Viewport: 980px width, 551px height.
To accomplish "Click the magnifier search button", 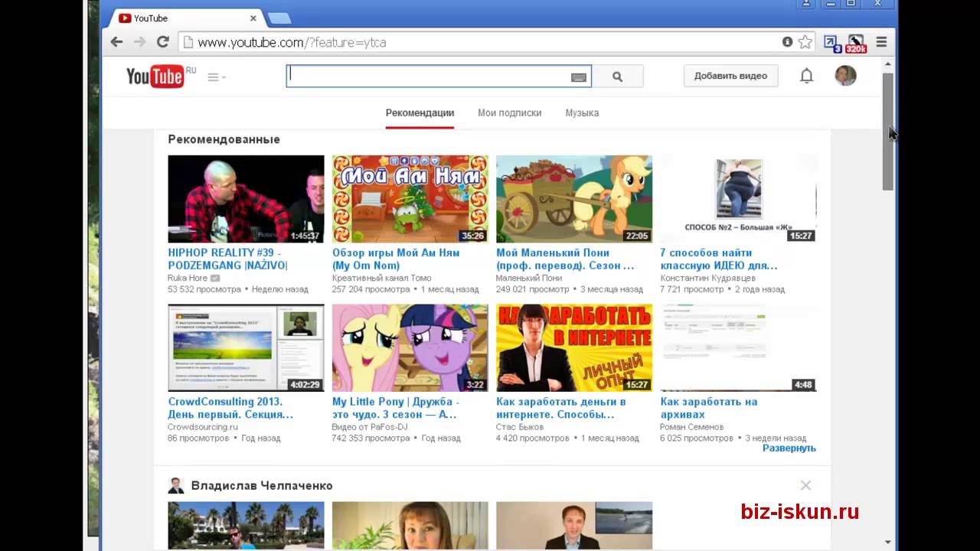I will [617, 77].
